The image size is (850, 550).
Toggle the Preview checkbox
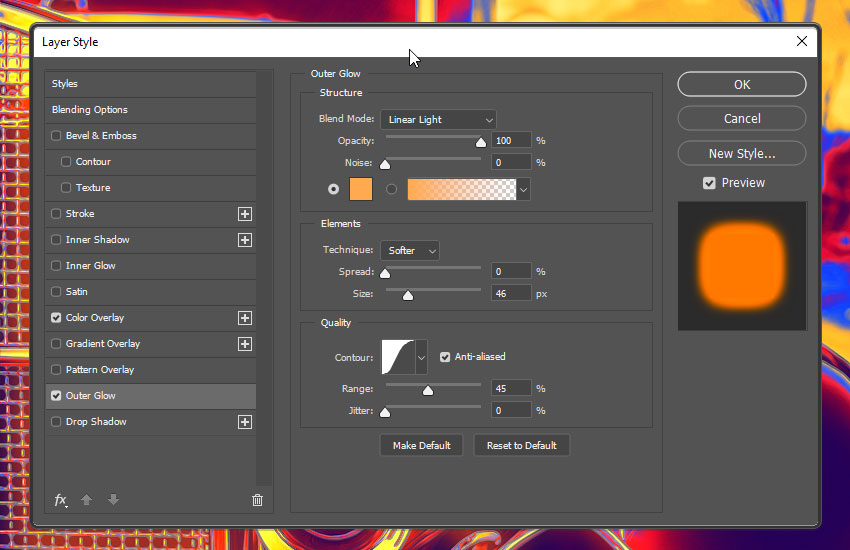(709, 183)
